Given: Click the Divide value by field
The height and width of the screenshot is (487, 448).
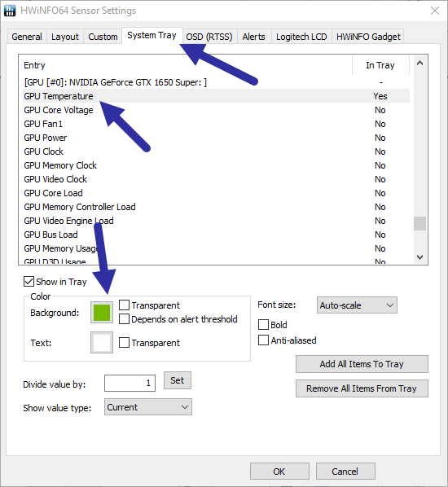Looking at the screenshot, I should pyautogui.click(x=130, y=383).
